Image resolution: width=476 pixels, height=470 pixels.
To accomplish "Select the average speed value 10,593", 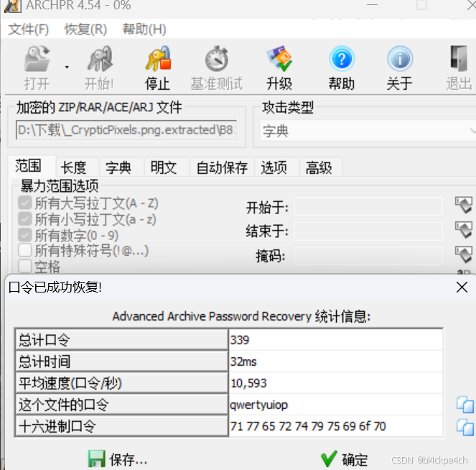I will pyautogui.click(x=248, y=384).
